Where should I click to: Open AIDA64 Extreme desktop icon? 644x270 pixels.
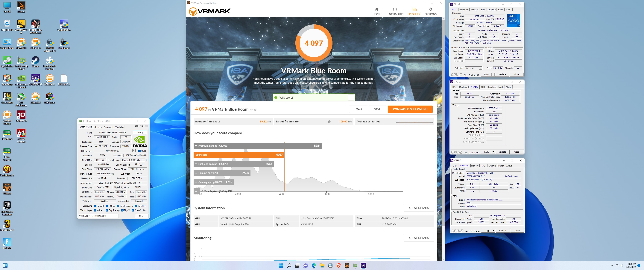21,136
